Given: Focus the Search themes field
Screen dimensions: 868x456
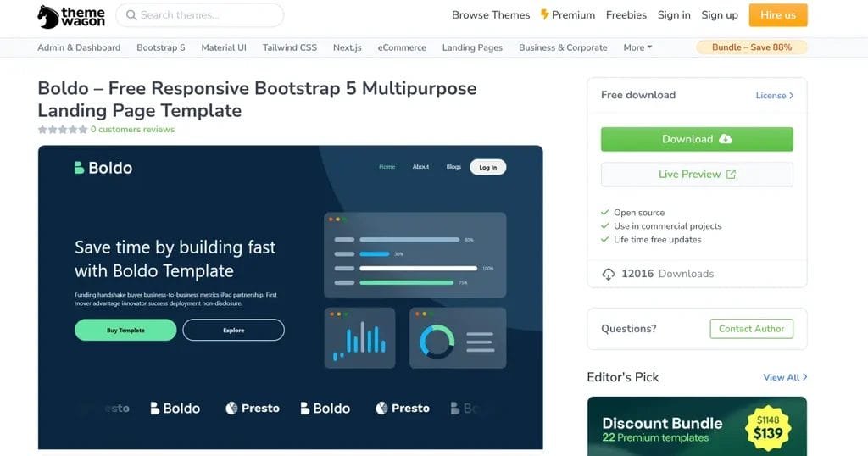Looking at the screenshot, I should (200, 15).
